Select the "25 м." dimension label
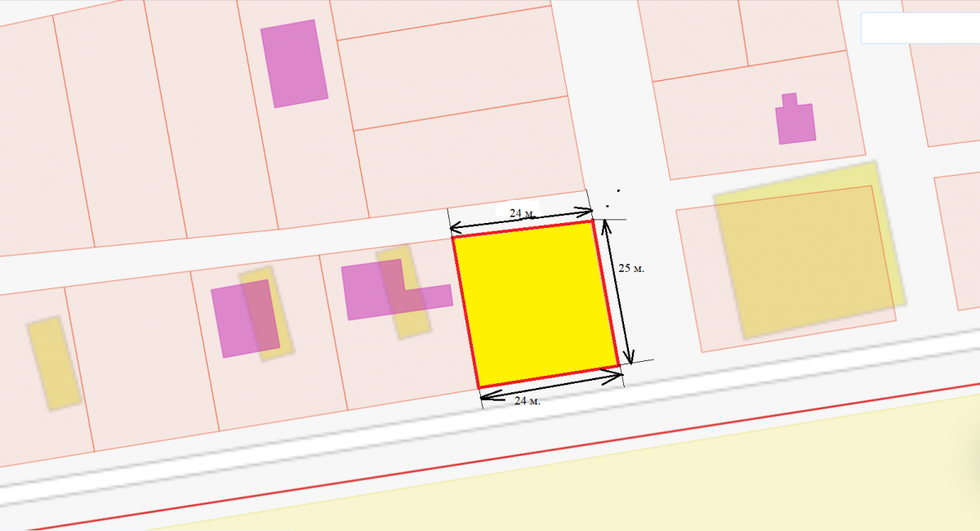980x531 pixels. point(631,268)
